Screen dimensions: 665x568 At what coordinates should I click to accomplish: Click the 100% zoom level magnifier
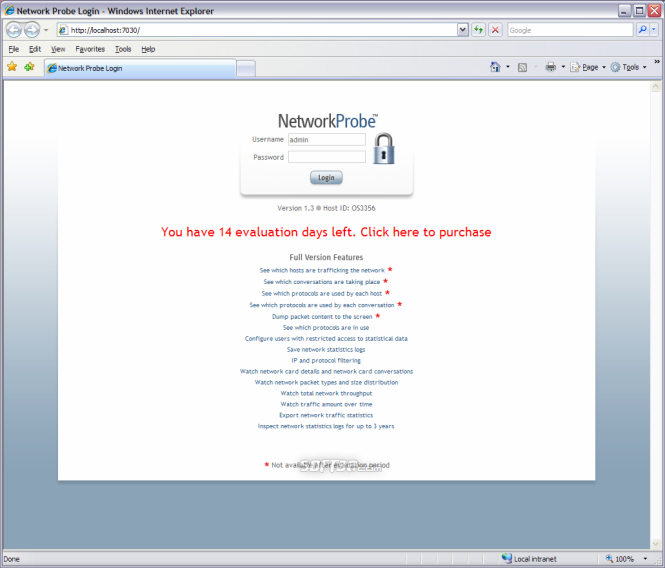(x=609, y=559)
